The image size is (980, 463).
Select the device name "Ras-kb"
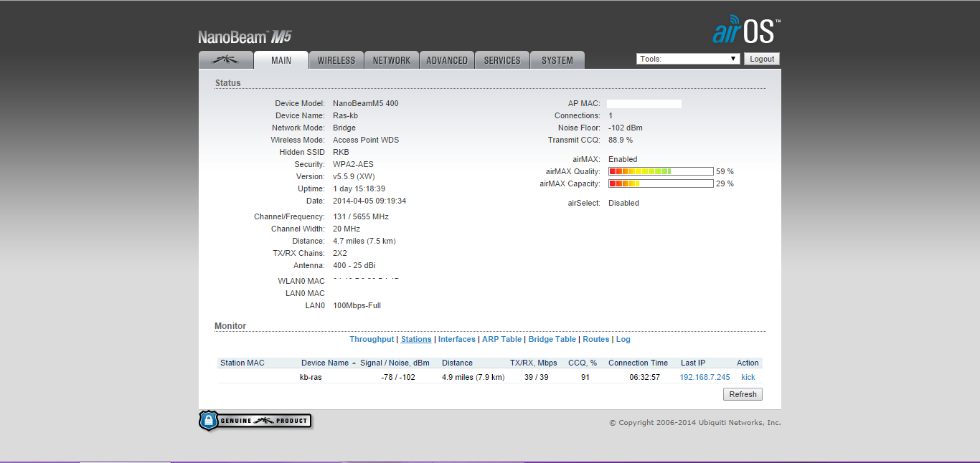click(346, 115)
